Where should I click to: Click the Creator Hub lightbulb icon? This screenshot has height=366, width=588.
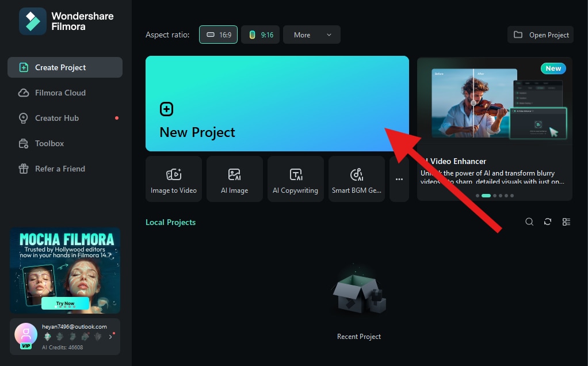coord(23,118)
